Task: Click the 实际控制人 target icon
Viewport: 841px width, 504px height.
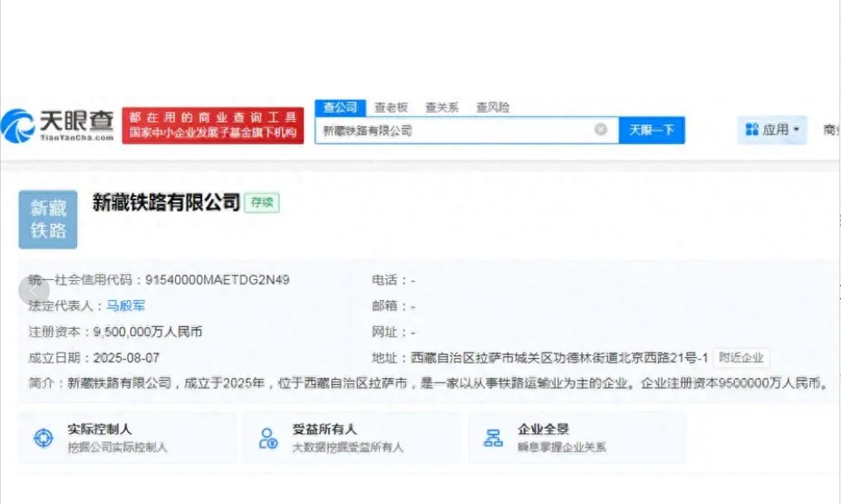Action: pos(44,438)
